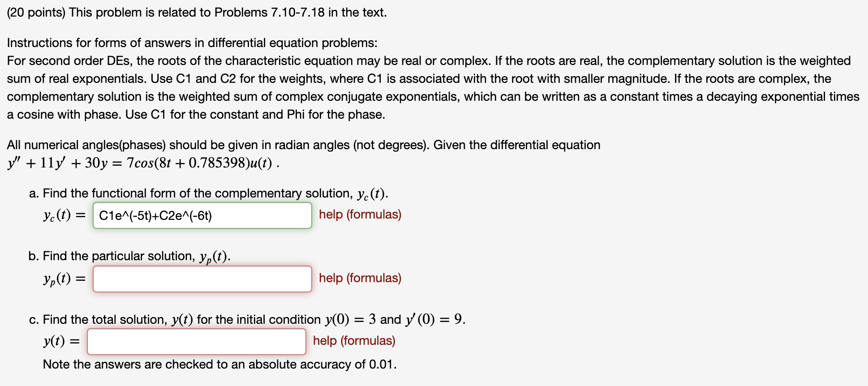Open help (formulas) next to yp(t) field
Screen dimensions: 868x386
pos(360,278)
